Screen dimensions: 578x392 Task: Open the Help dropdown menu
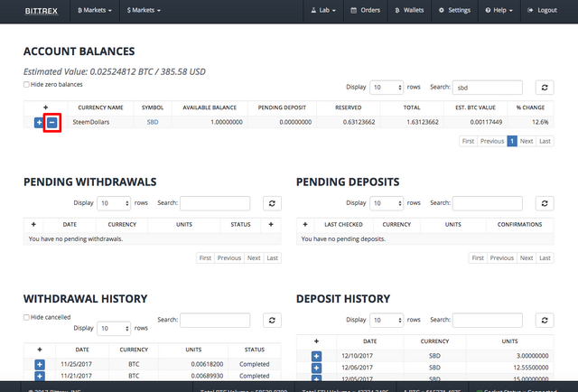pyautogui.click(x=499, y=10)
